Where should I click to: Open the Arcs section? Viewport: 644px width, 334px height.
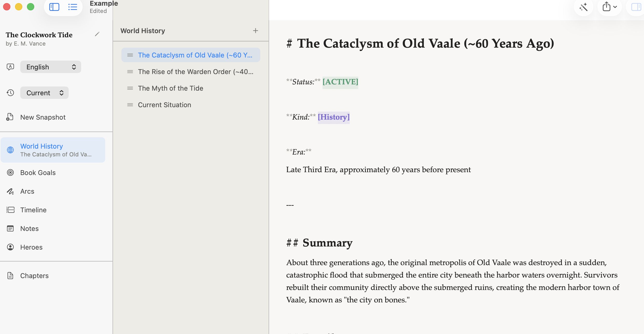(x=27, y=191)
